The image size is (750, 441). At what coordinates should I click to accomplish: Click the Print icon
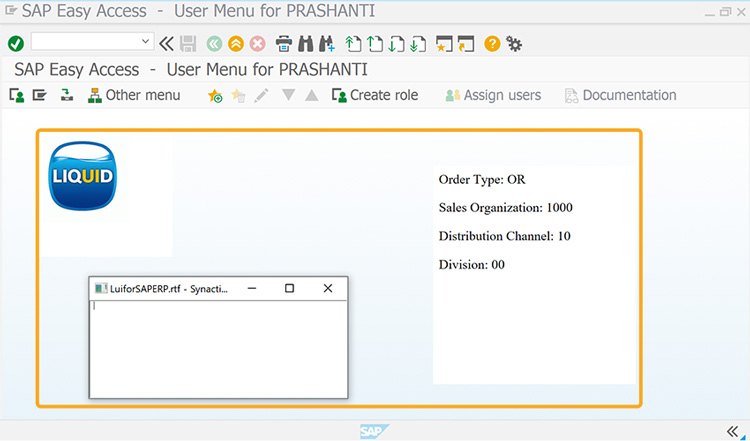click(284, 44)
